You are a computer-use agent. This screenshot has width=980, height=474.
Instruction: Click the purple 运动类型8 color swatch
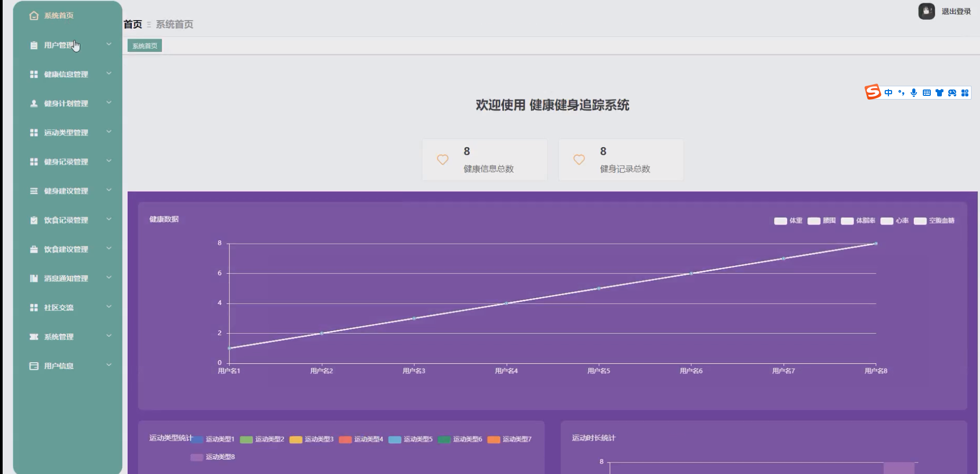tap(196, 457)
